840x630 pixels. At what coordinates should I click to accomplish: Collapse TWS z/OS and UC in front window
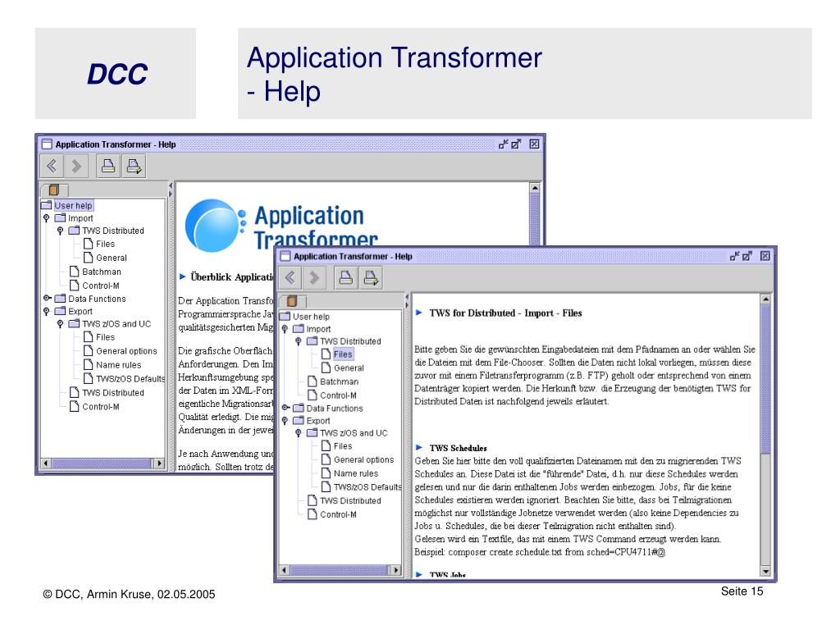click(x=299, y=433)
